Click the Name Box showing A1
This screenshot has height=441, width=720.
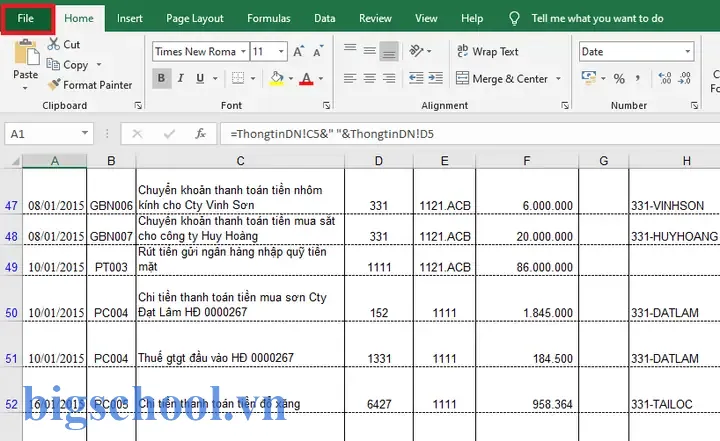49,134
